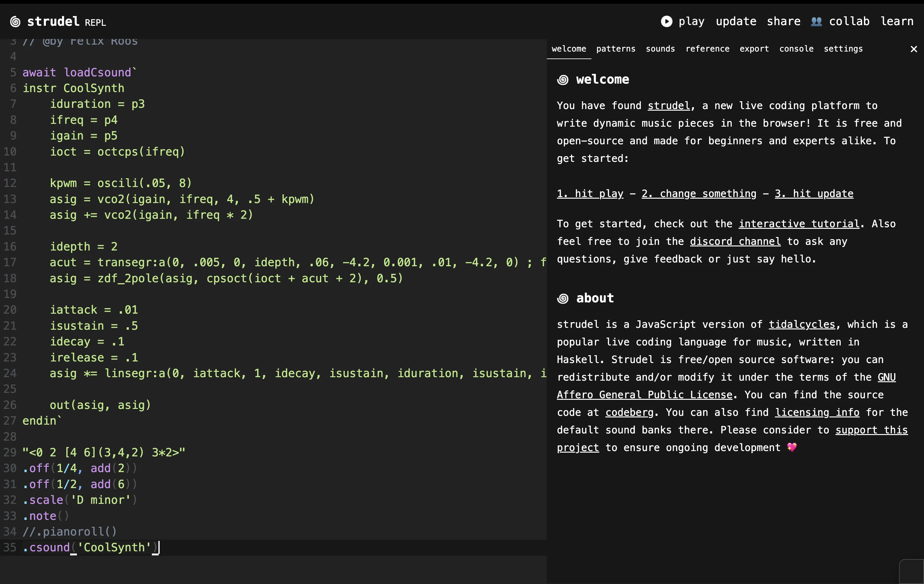The image size is (924, 584).
Task: Click the '2. change something' link
Action: 699,194
